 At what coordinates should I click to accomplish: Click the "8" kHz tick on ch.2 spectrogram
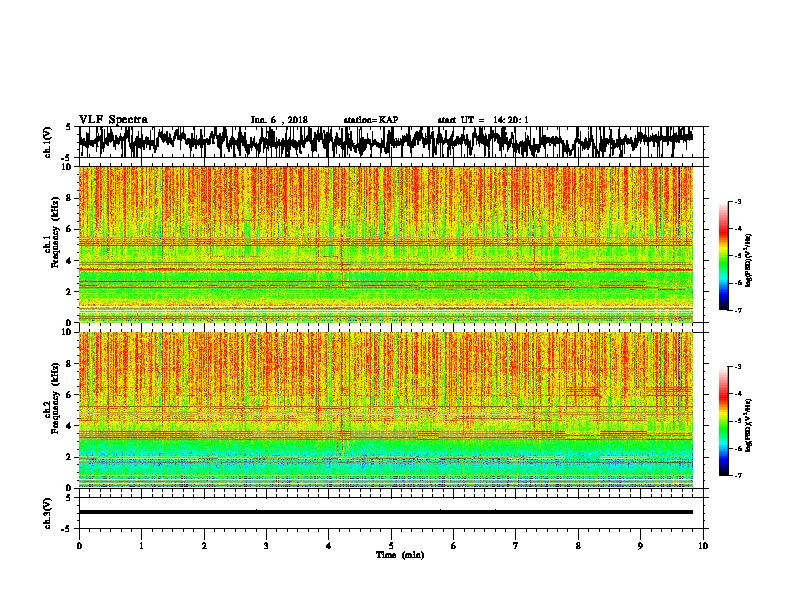coord(71,364)
